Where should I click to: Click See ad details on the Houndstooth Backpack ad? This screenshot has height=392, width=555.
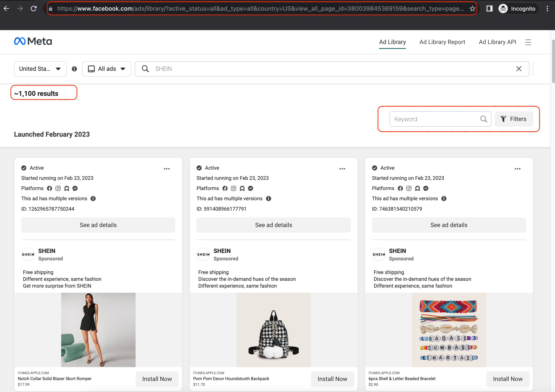coord(273,225)
